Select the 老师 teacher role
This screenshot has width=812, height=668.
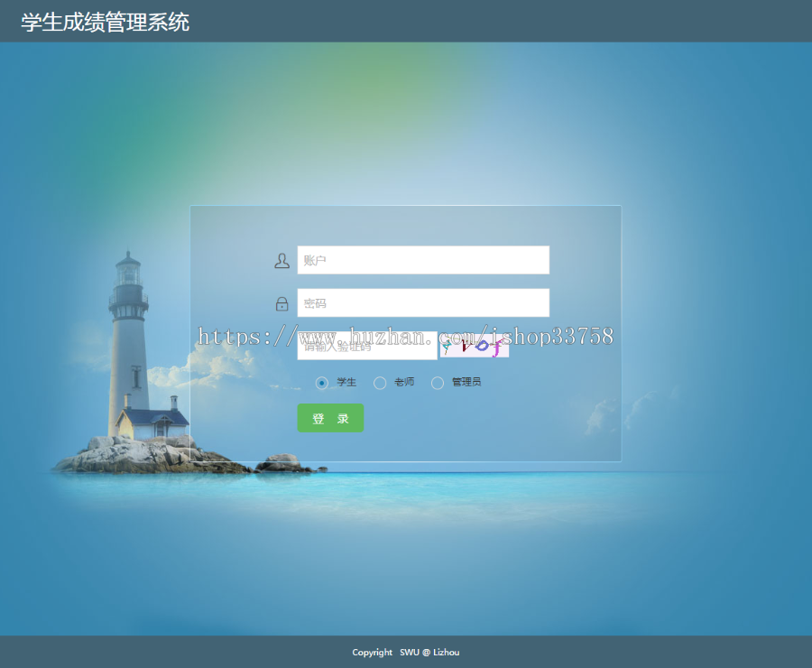click(380, 382)
